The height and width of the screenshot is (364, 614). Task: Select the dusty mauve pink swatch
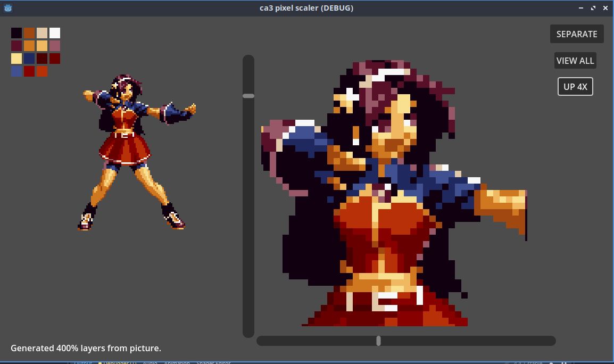(55, 46)
